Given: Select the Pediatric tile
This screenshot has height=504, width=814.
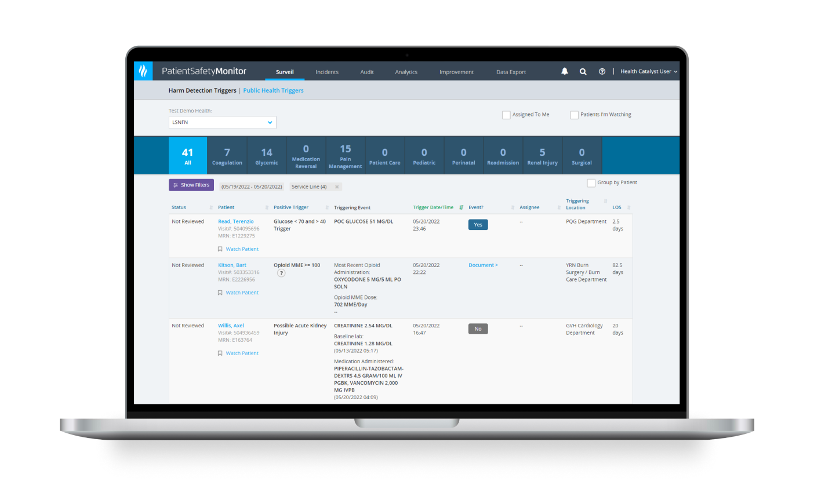Looking at the screenshot, I should tap(424, 155).
